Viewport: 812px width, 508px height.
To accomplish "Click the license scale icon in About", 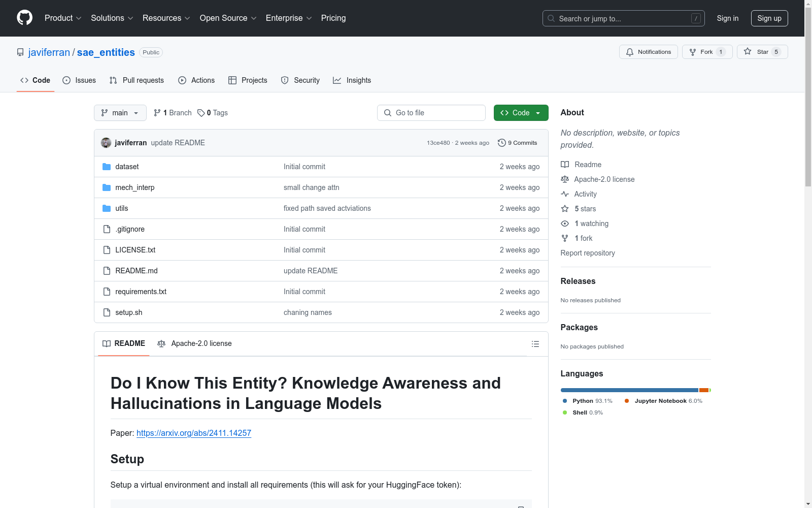I will [565, 179].
